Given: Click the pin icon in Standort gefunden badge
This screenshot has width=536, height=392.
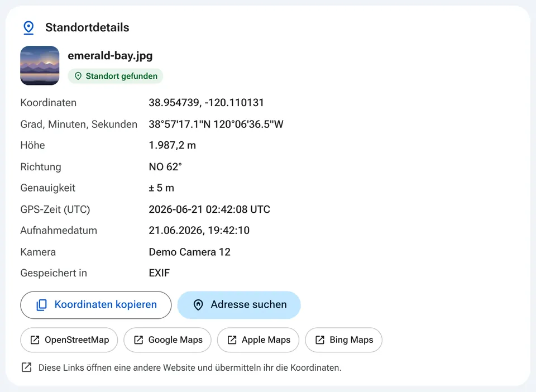Looking at the screenshot, I should [x=78, y=76].
